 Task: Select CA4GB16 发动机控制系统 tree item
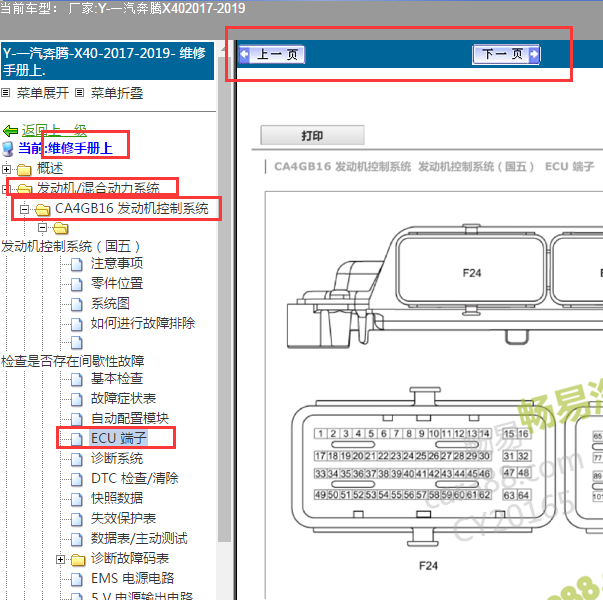(x=132, y=208)
